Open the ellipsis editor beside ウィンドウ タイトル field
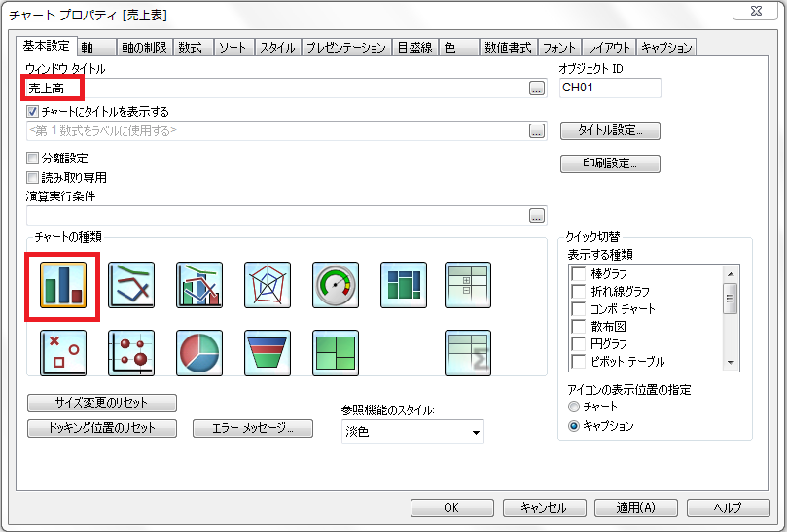Image resolution: width=787 pixels, height=532 pixels. (x=537, y=89)
